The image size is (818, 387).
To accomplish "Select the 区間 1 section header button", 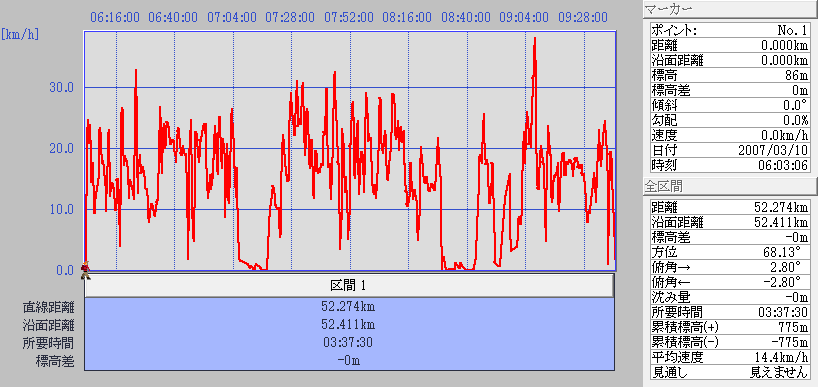I will point(349,285).
